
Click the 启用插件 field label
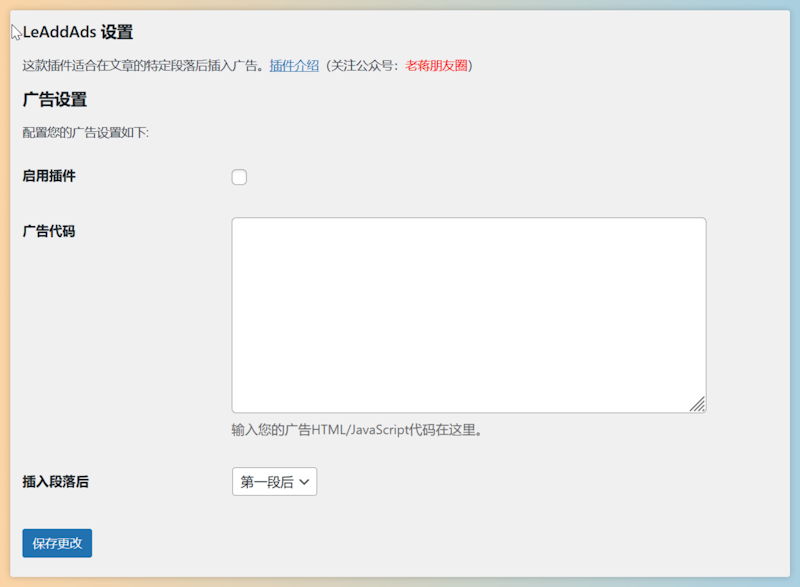pos(49,176)
